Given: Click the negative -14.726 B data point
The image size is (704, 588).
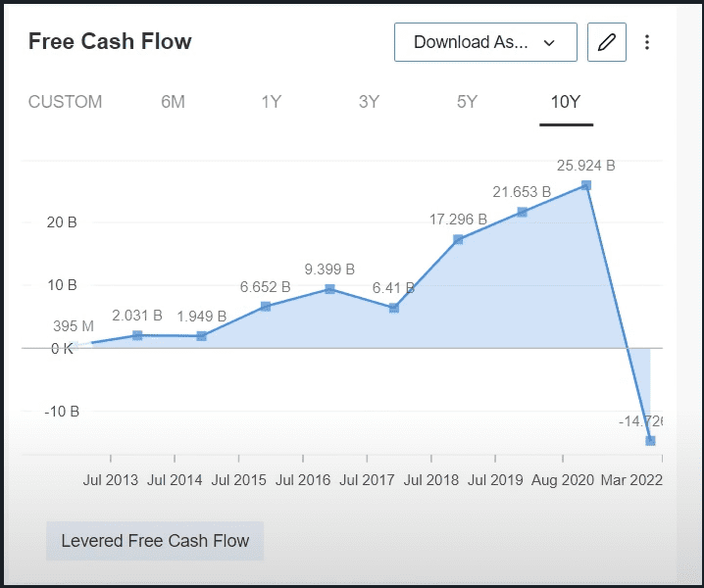Looking at the screenshot, I should [x=650, y=441].
